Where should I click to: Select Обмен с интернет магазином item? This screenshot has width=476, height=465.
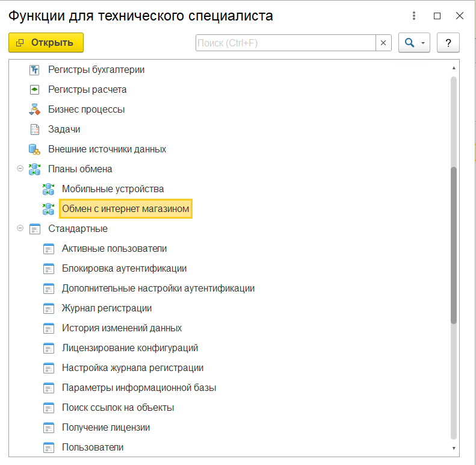point(126,209)
